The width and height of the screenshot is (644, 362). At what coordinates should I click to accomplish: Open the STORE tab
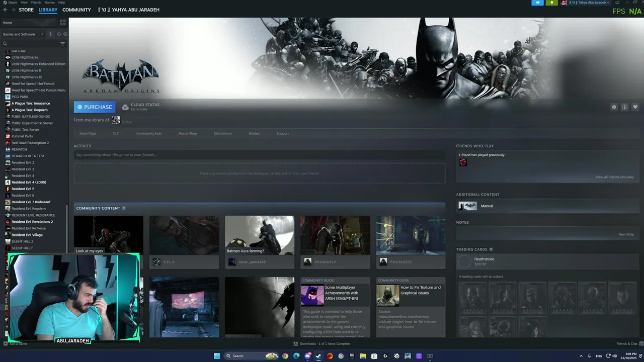click(x=26, y=10)
